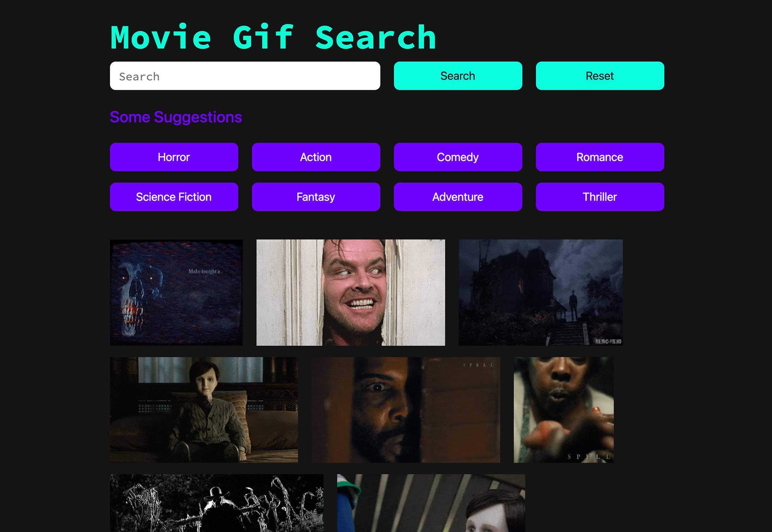Click the Science Fiction suggestion button
This screenshot has height=532, width=772.
174,197
